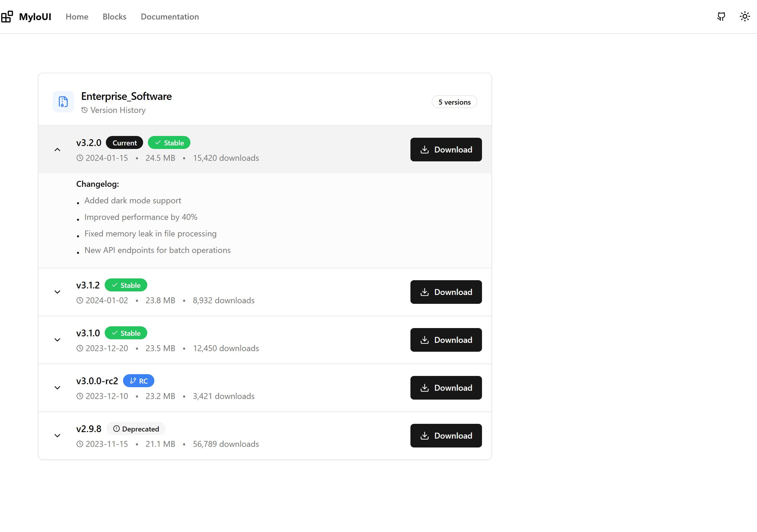Click the clock icon beside 2023-11-15
Viewport: 757px width, 532px height.
(x=80, y=444)
